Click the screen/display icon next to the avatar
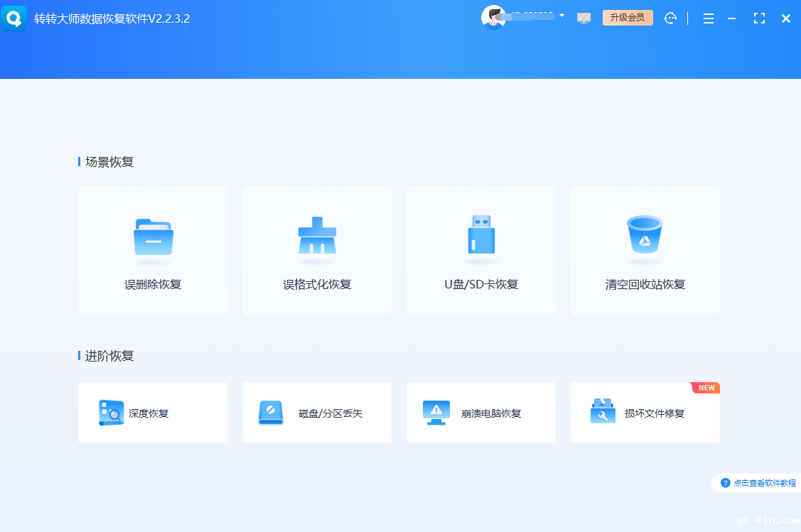 point(584,18)
